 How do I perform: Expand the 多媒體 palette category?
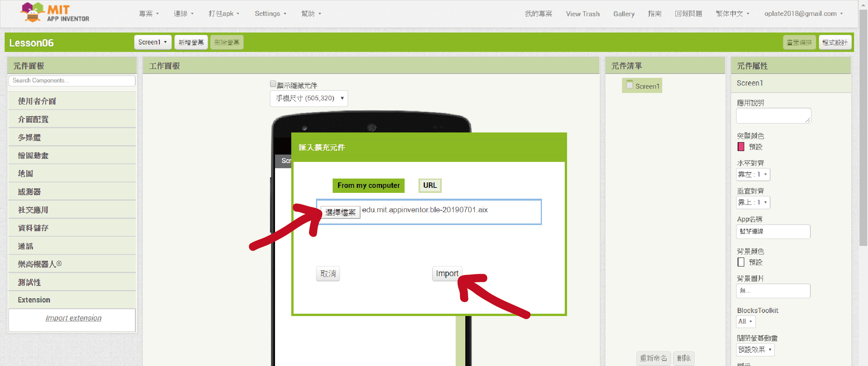click(72, 137)
